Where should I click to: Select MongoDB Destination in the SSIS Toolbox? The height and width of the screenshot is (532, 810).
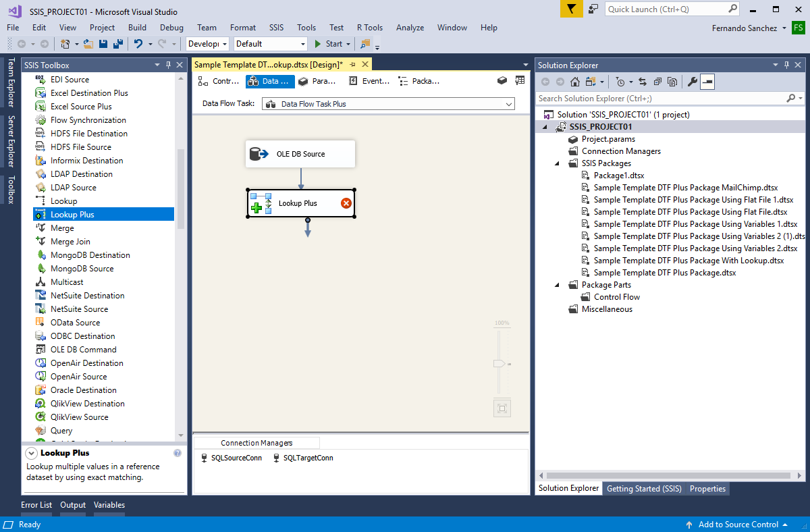pos(90,255)
